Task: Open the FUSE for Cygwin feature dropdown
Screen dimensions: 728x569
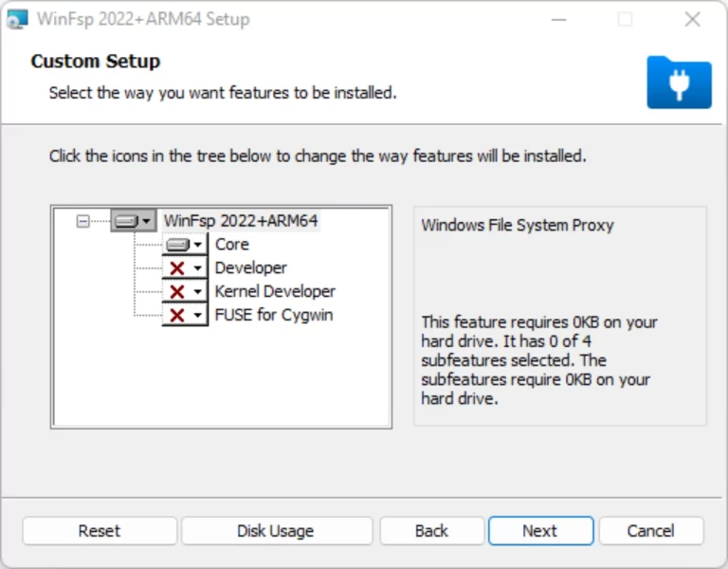Action: (185, 316)
